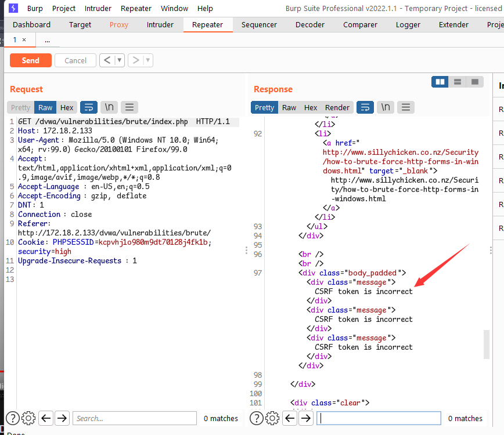Open Response search settings gear
This screenshot has width=504, height=435.
272,418
